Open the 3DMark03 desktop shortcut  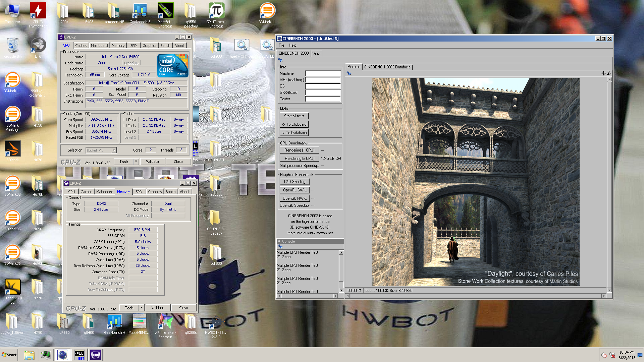click(x=12, y=186)
